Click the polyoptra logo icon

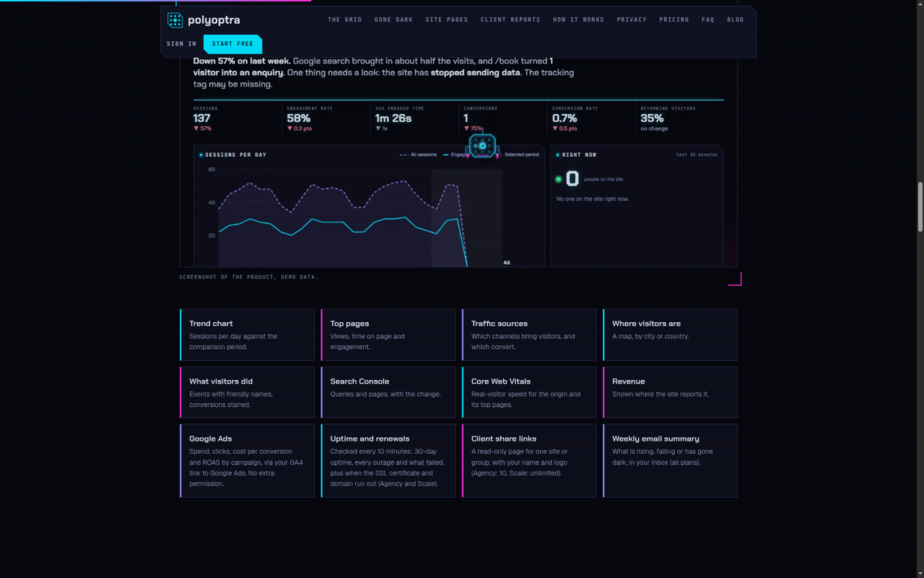(x=175, y=20)
